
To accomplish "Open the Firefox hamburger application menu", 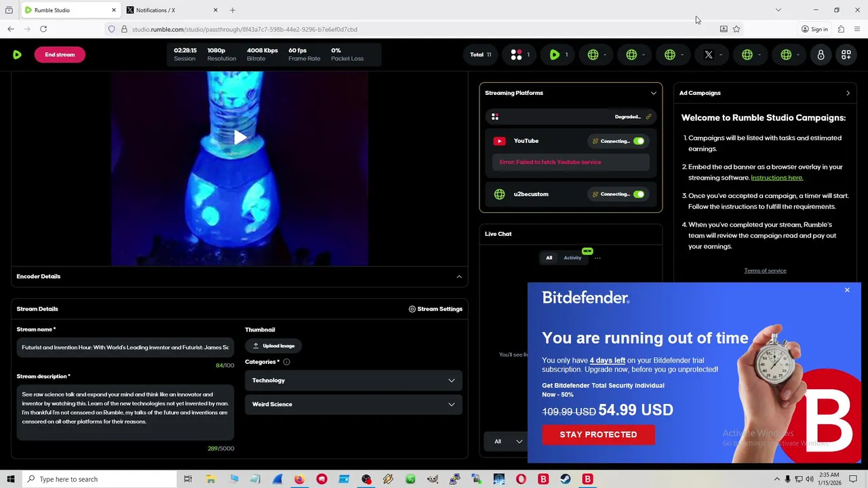I will click(x=857, y=29).
